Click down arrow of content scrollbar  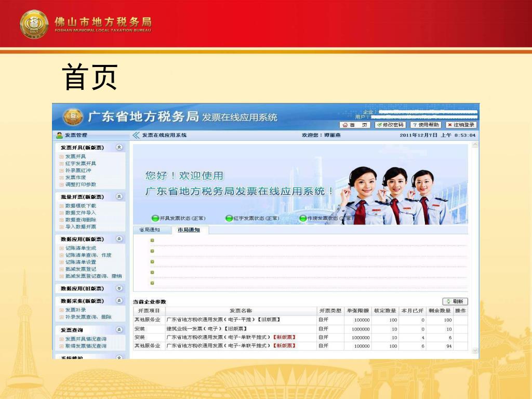coord(475,351)
